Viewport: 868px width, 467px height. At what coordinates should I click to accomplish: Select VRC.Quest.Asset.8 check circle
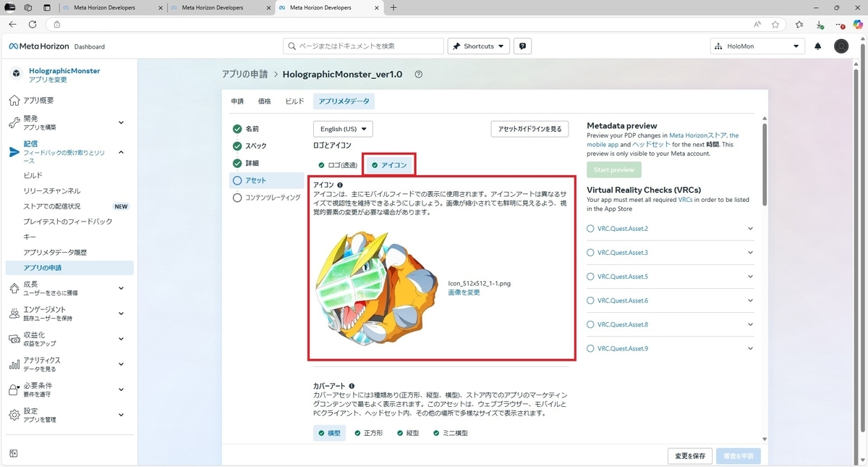[590, 324]
